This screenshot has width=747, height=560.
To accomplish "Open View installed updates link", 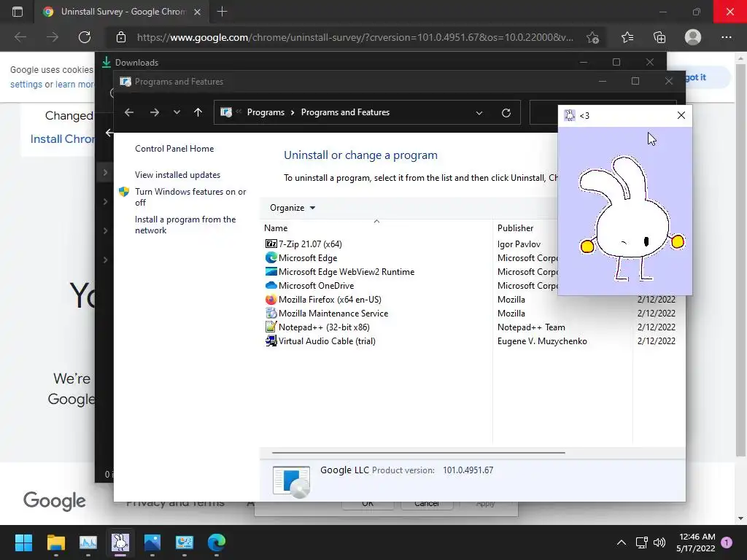I will [x=178, y=175].
